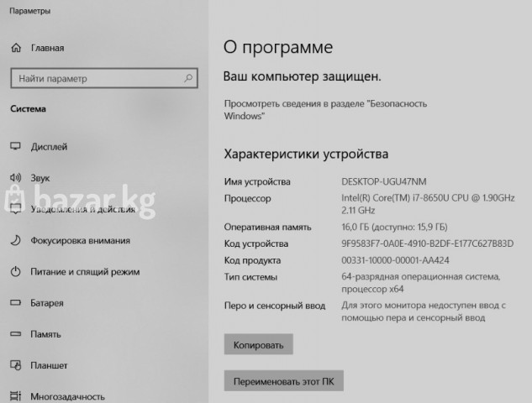Image resolution: width=532 pixels, height=403 pixels.
Task: Click the Питание и спящий режим power icon
Action: (15, 272)
